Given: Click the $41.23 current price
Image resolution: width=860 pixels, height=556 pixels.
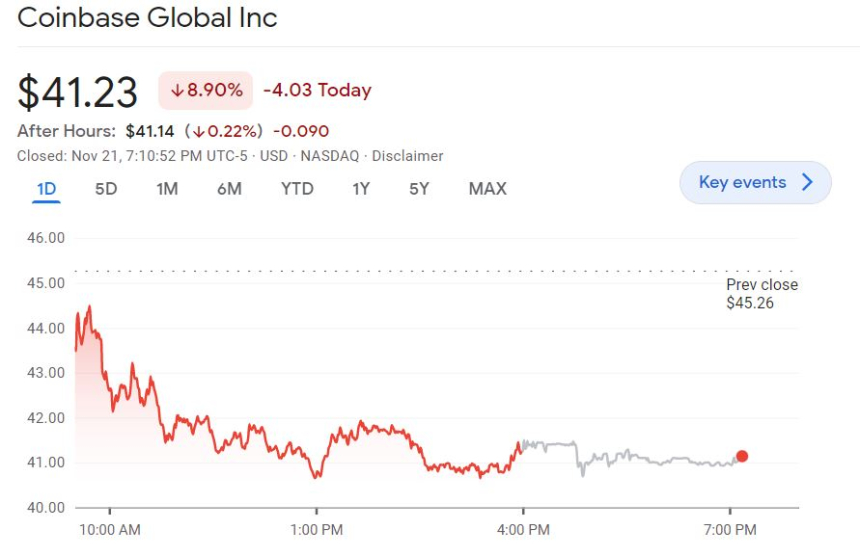Looking at the screenshot, I should coord(78,92).
